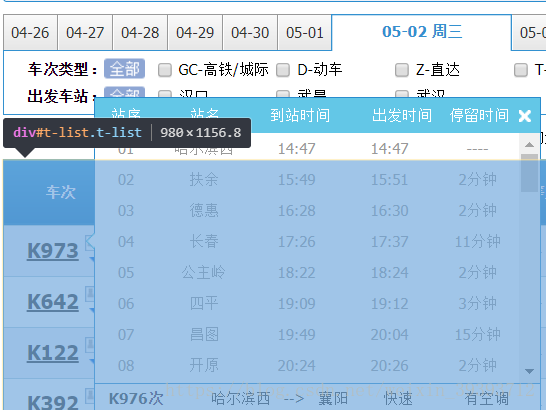Open train K122 details link
The height and width of the screenshot is (410, 546).
(53, 353)
